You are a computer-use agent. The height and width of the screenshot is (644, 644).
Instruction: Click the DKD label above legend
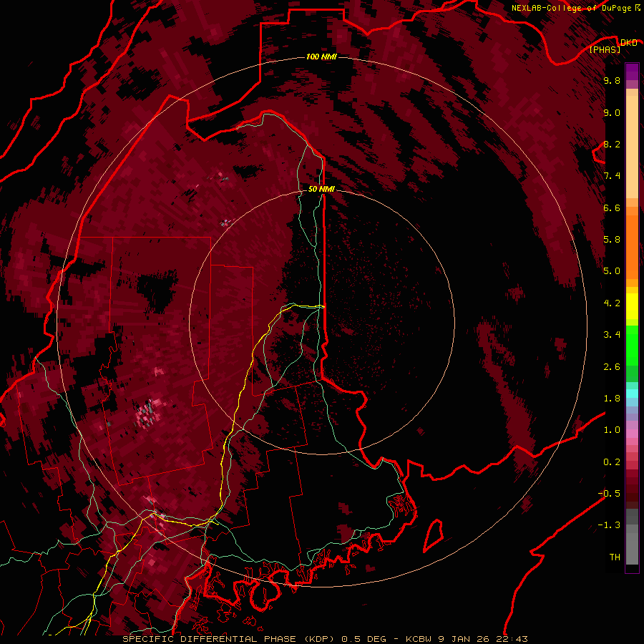point(629,42)
